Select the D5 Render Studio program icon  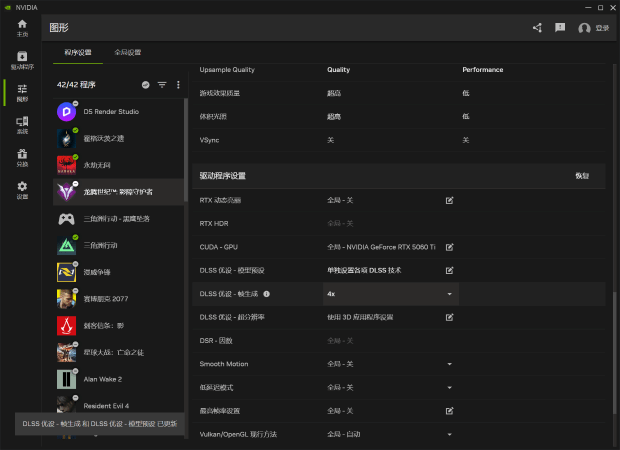pos(66,112)
